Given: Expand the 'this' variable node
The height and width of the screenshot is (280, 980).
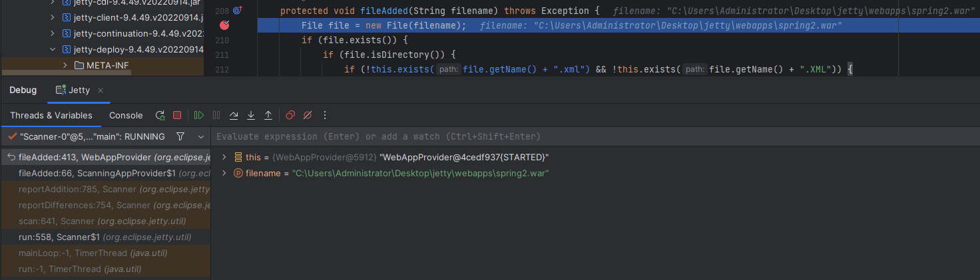Looking at the screenshot, I should [224, 157].
